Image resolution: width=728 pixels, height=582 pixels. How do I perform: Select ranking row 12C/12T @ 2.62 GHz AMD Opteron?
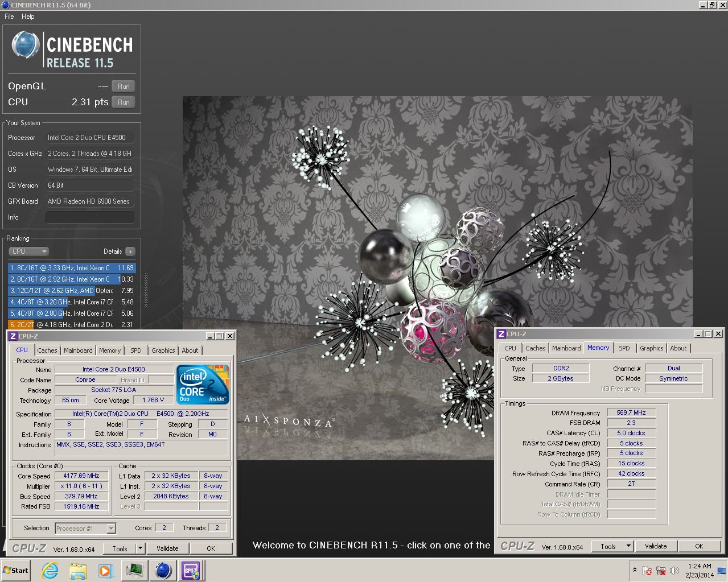pos(72,291)
